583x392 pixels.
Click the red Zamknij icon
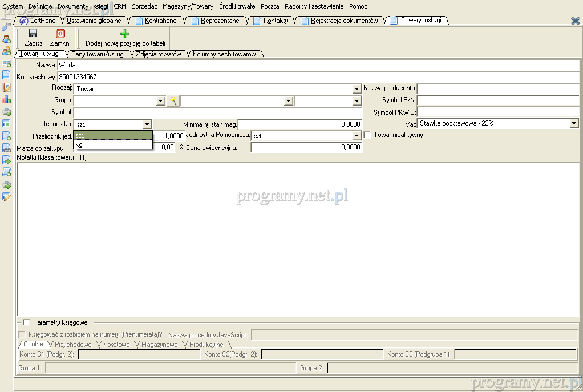60,34
